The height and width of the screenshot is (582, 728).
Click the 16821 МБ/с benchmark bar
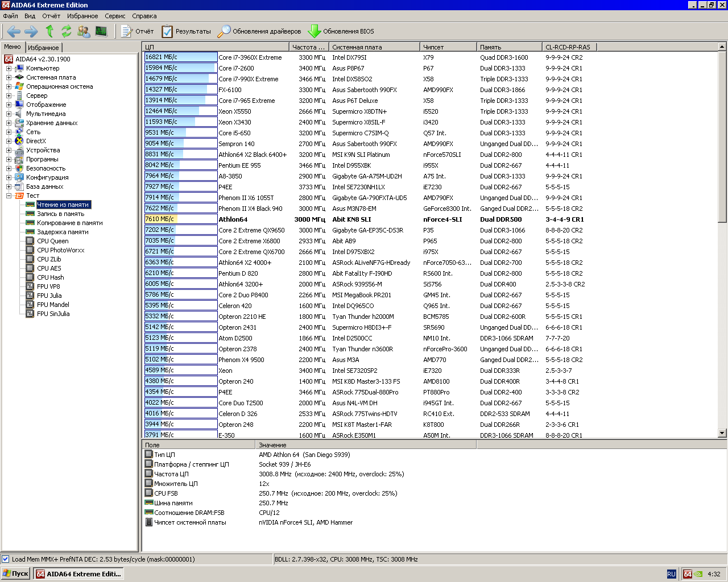click(x=181, y=57)
